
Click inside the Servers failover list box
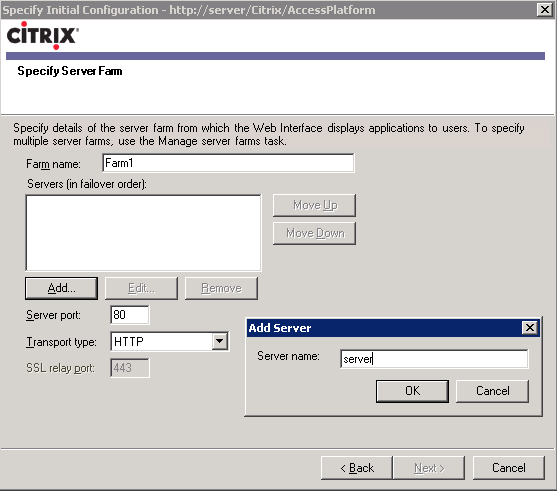[143, 233]
